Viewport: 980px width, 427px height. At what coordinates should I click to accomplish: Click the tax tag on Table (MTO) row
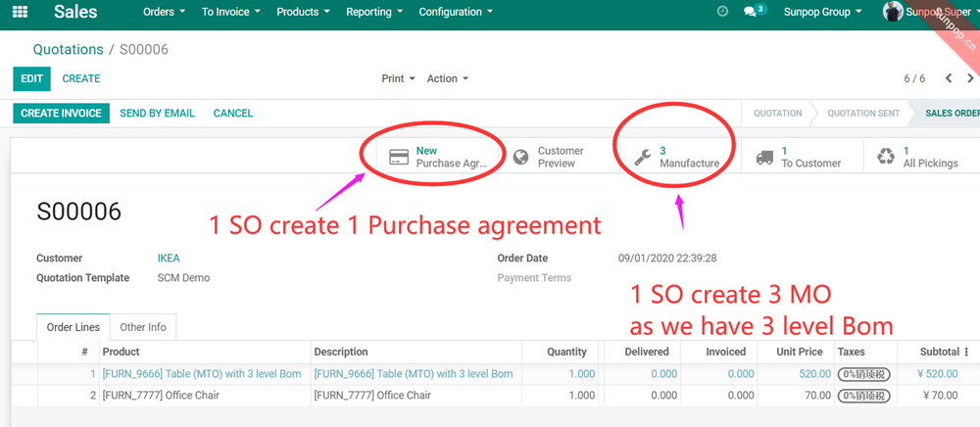[863, 374]
